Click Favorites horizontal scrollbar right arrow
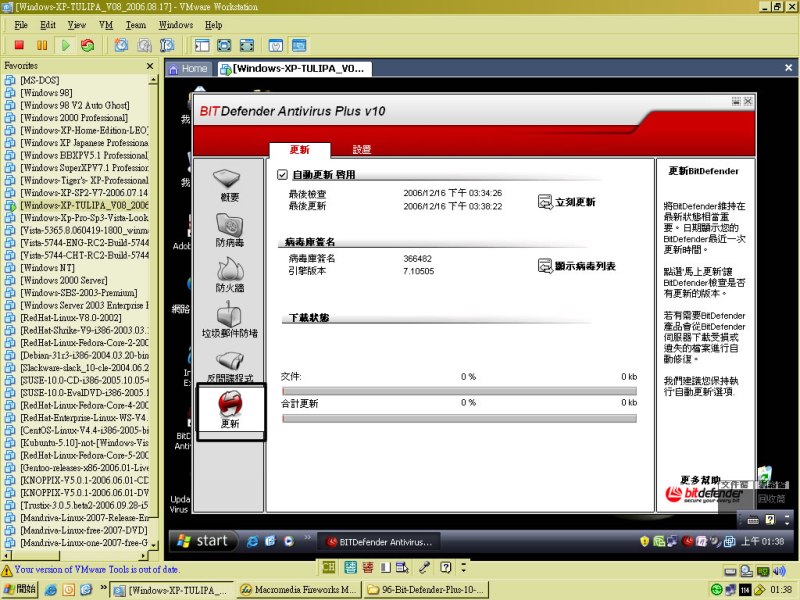This screenshot has height=600, width=800. point(144,555)
